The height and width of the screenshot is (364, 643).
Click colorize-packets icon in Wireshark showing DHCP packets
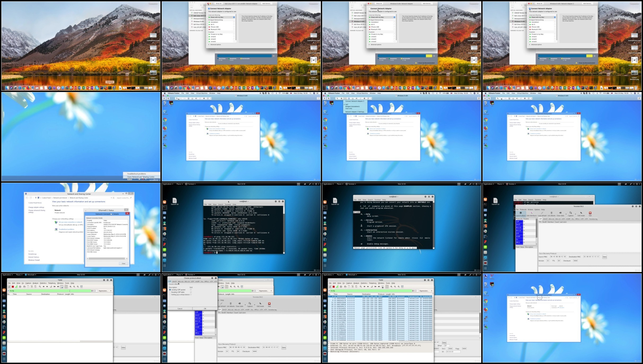(x=387, y=287)
